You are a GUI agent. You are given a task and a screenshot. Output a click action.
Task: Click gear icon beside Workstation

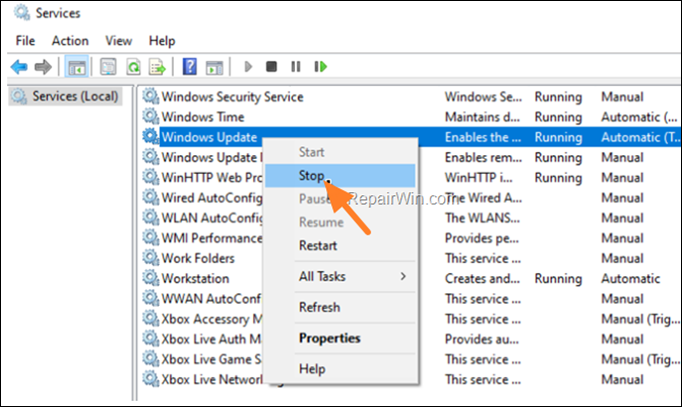(150, 278)
